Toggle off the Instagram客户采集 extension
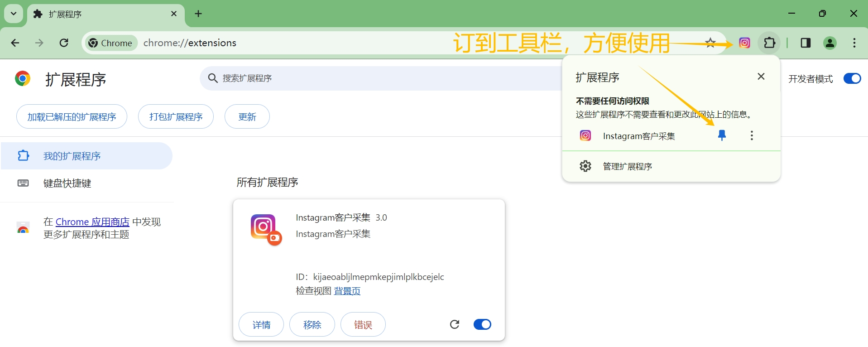This screenshot has width=868, height=347. [482, 324]
